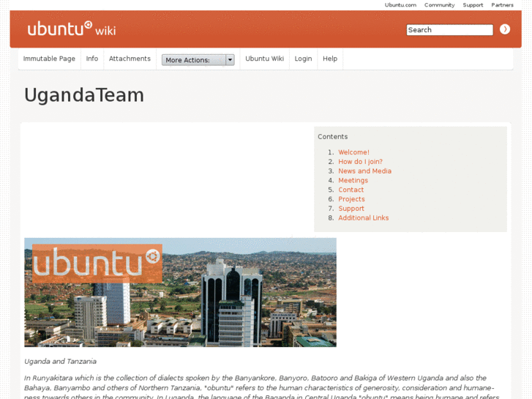Click the Kampala ubuntu banner image

click(180, 292)
